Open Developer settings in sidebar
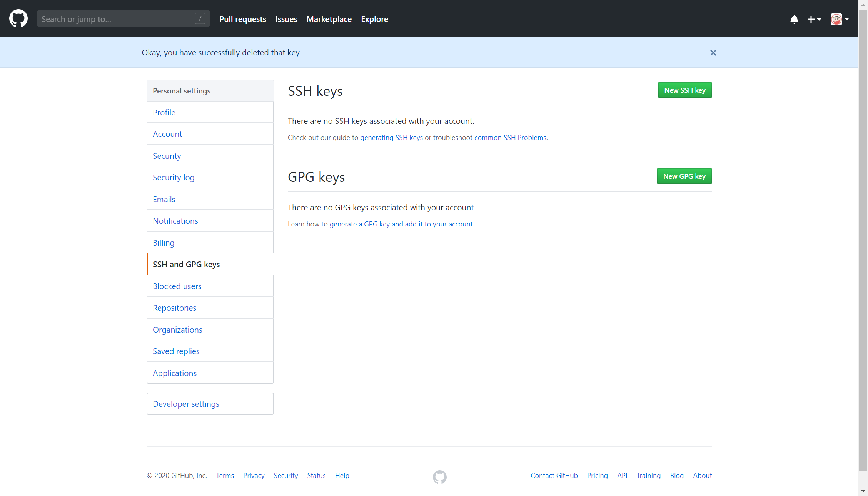This screenshot has width=868, height=496. pos(186,404)
